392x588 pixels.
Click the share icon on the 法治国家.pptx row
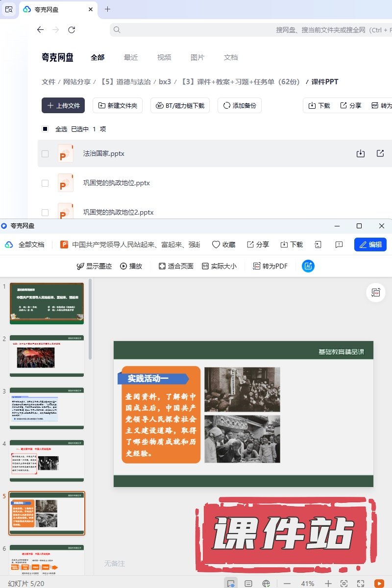click(380, 153)
